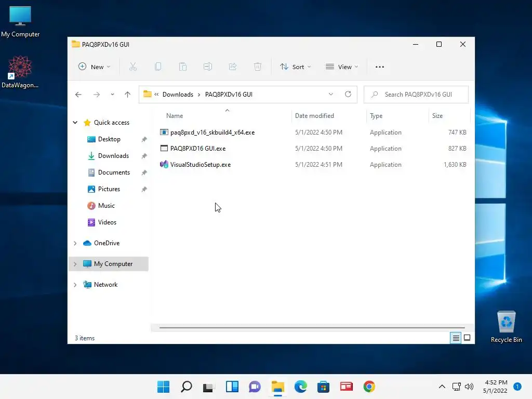Viewport: 532px width, 399px height.
Task: Click the volume speaker tray icon
Action: pyautogui.click(x=469, y=387)
